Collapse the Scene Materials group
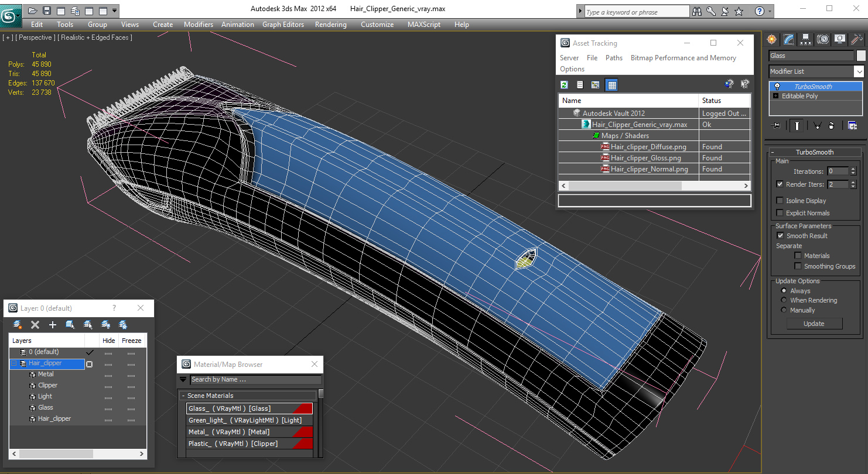Viewport: 868px width, 474px height. (183, 396)
